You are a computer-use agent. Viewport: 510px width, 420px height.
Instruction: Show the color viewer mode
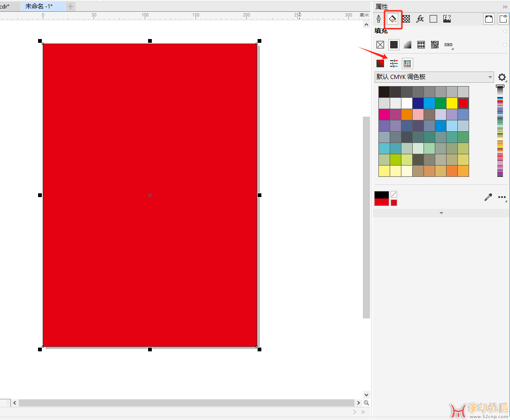pos(380,63)
